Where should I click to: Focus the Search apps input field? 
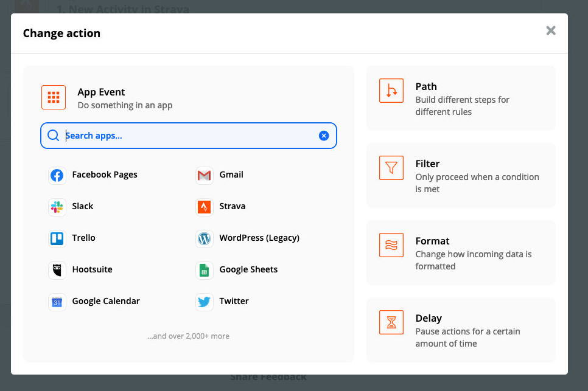pyautogui.click(x=189, y=136)
